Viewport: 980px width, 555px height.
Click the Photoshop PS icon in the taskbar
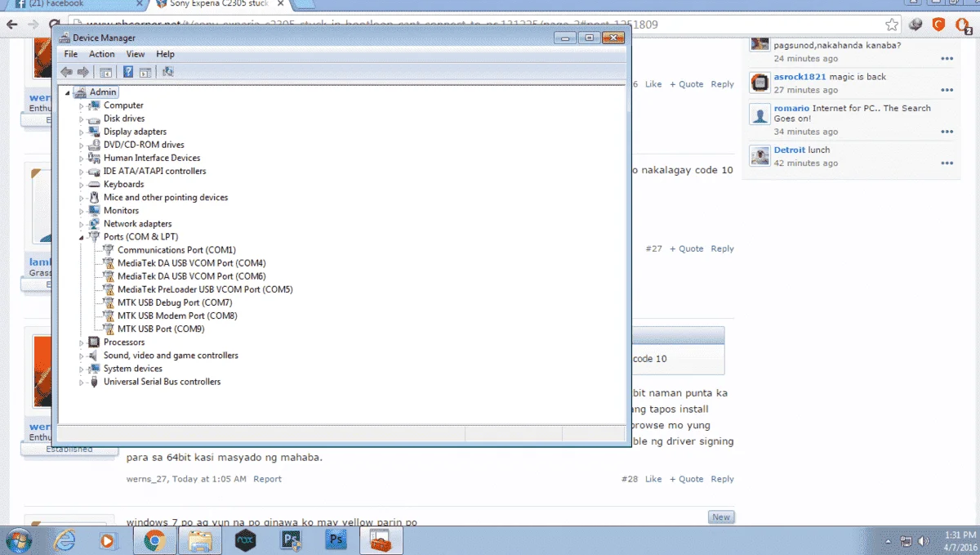point(336,540)
